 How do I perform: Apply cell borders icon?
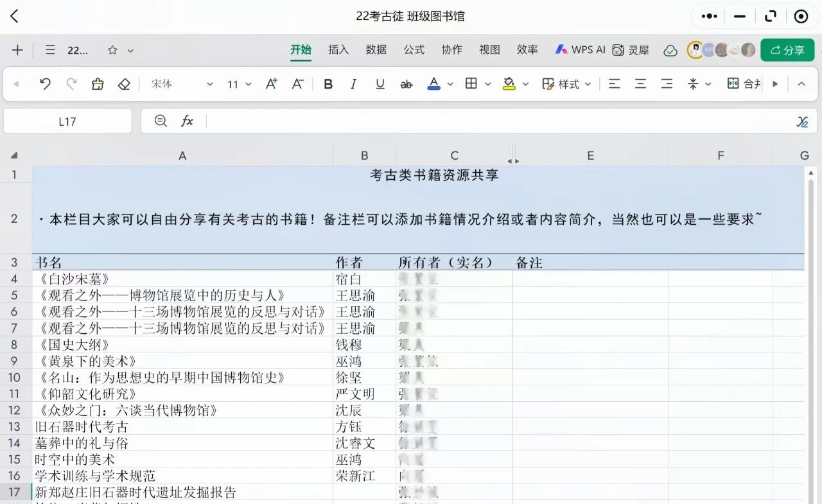click(x=471, y=84)
